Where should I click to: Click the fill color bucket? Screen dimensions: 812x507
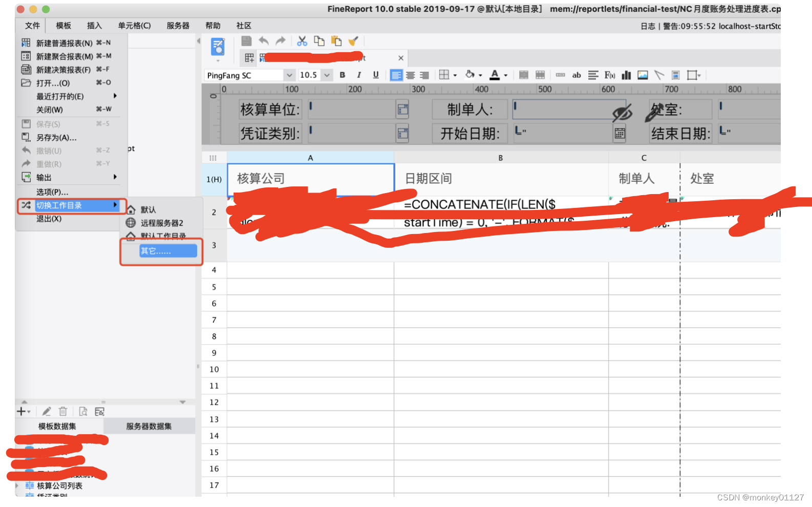pyautogui.click(x=469, y=75)
